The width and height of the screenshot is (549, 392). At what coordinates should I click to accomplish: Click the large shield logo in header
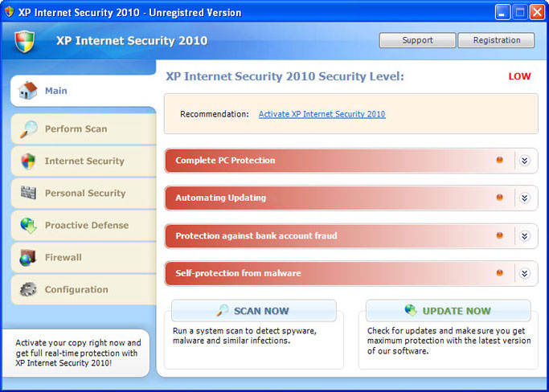[24, 41]
